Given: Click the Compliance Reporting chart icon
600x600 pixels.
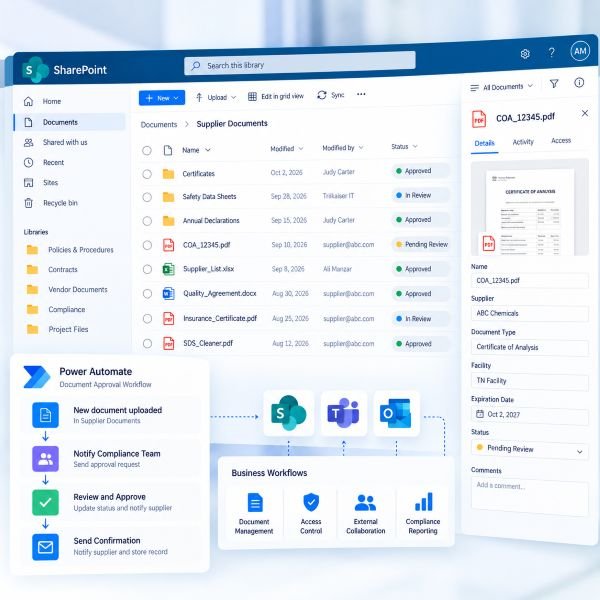Looking at the screenshot, I should click(x=424, y=502).
